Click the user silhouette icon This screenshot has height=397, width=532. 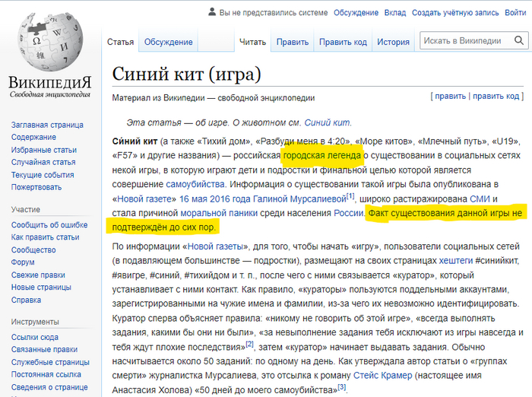pos(212,12)
